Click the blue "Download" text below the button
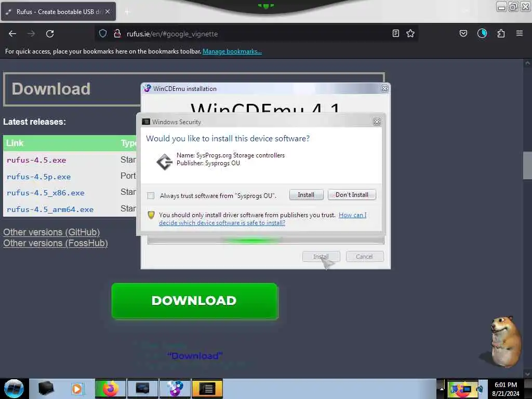This screenshot has height=399, width=532. click(x=195, y=356)
